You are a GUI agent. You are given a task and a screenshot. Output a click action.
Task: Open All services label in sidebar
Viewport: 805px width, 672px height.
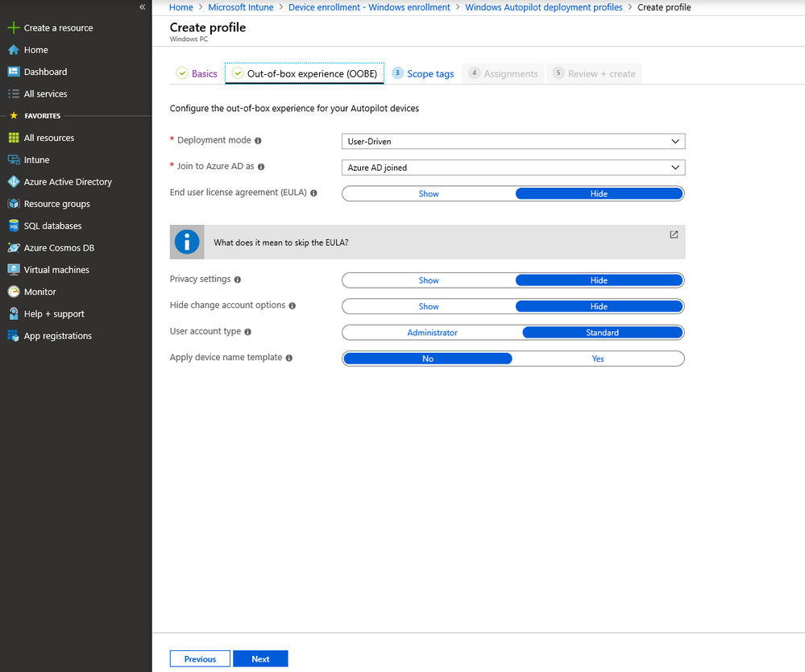pos(46,94)
